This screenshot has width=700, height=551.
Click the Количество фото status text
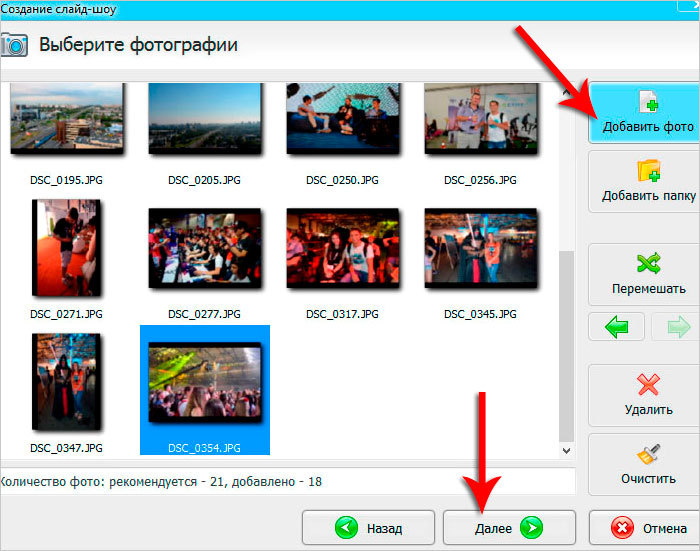(x=161, y=481)
